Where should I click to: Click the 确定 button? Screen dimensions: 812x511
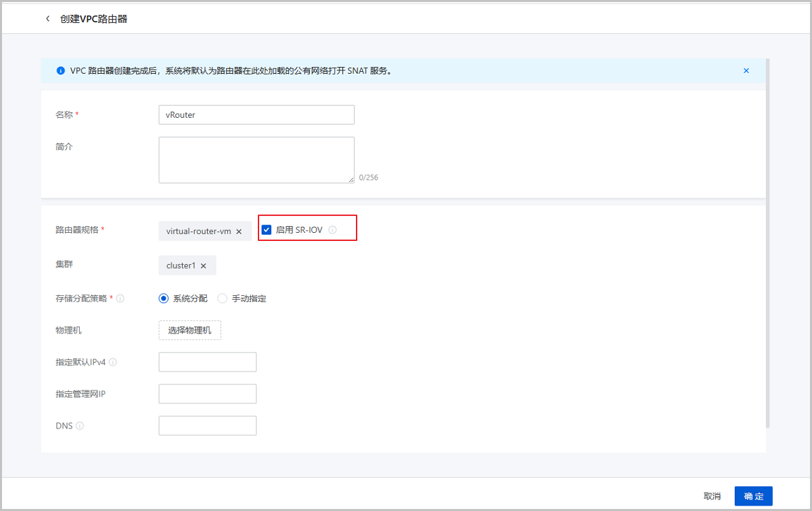click(753, 496)
